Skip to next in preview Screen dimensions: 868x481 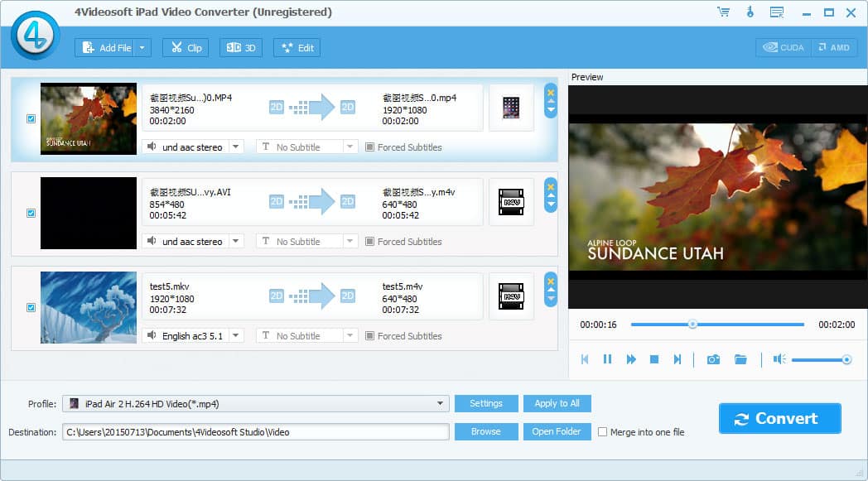[677, 359]
